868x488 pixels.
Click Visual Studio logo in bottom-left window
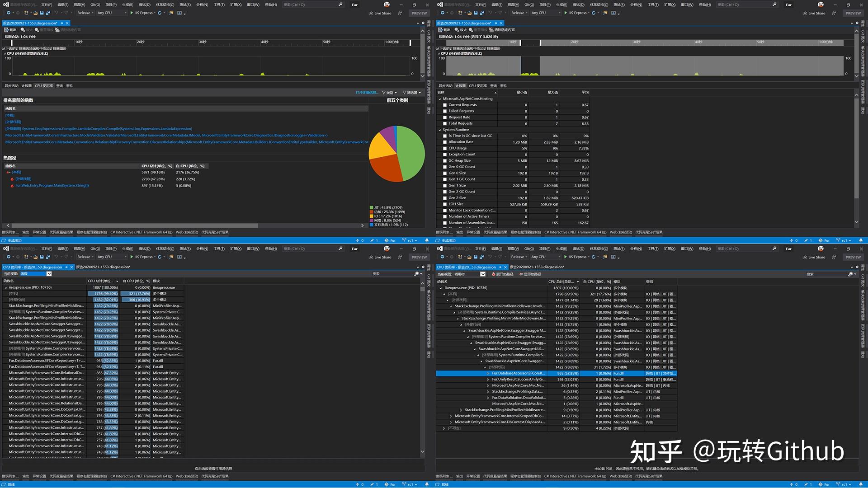(6, 249)
